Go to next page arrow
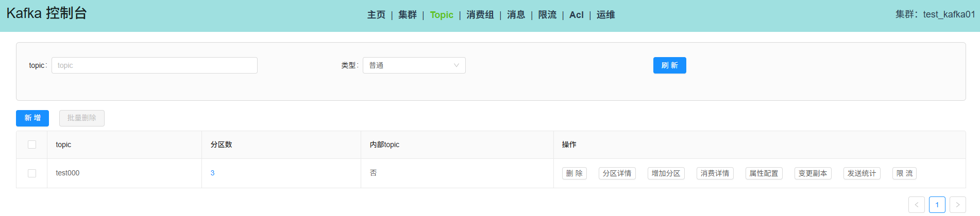The width and height of the screenshot is (980, 216). [958, 205]
